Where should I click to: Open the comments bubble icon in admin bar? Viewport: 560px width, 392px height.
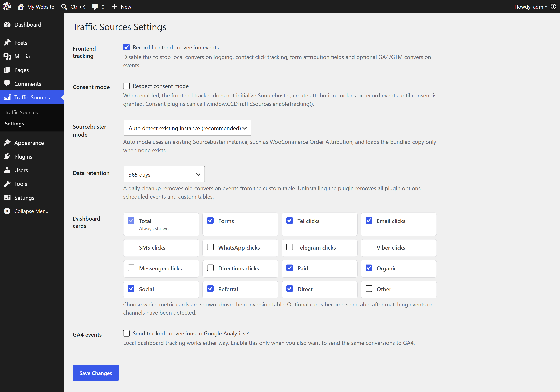95,7
